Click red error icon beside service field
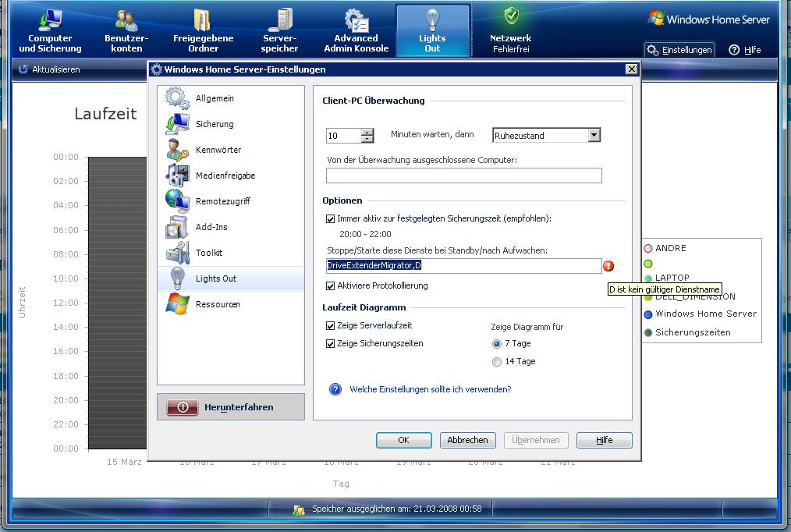The width and height of the screenshot is (791, 532). pyautogui.click(x=608, y=266)
